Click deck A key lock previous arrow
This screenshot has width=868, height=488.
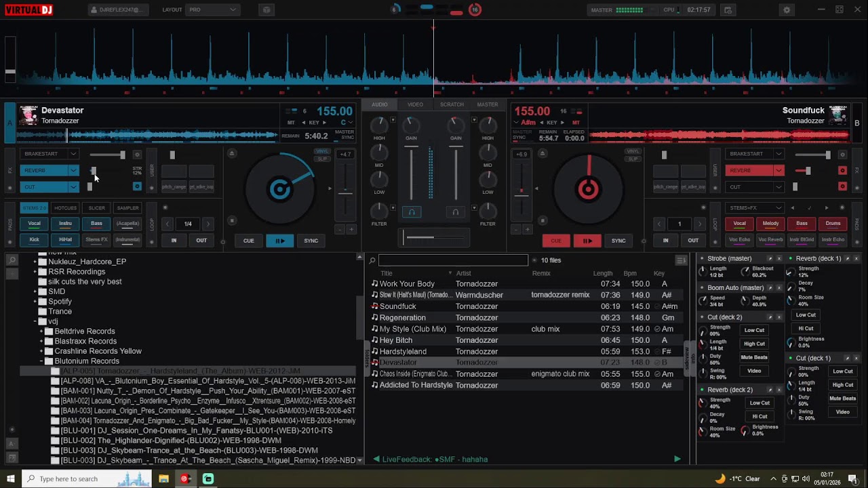(303, 123)
